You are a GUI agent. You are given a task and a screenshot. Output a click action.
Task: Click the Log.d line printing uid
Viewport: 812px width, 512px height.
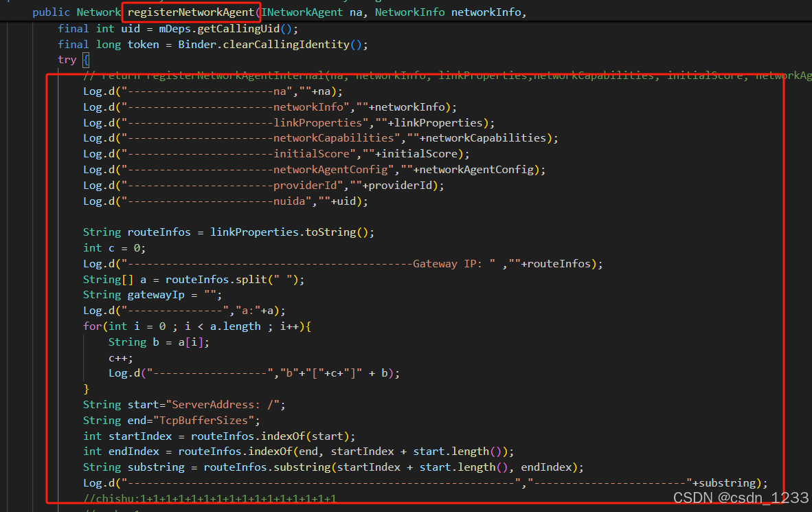(225, 201)
